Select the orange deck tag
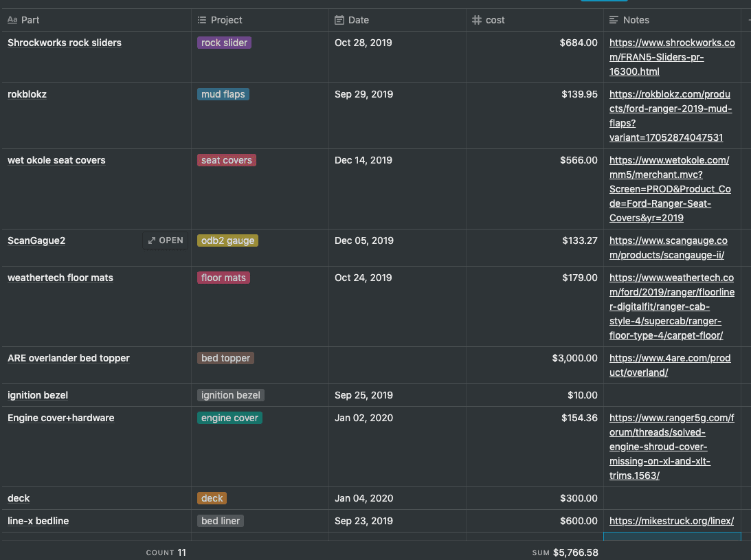Screen dimensions: 751x560 click(x=212, y=498)
